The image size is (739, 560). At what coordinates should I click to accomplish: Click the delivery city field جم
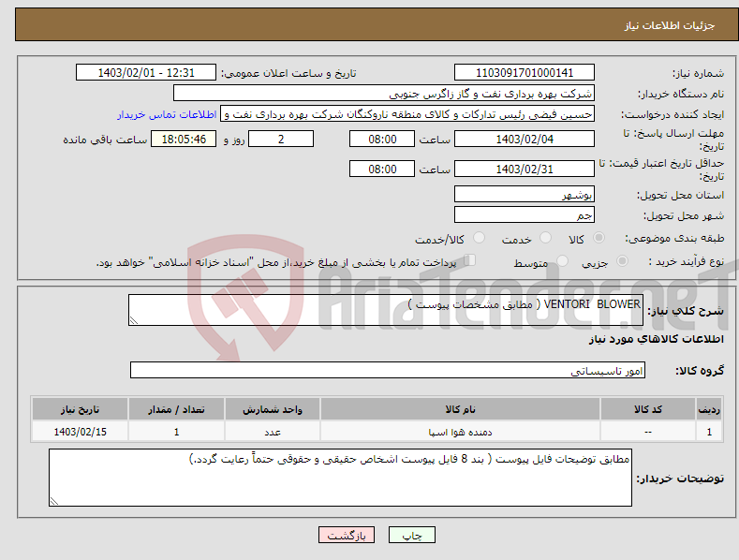tap(525, 215)
